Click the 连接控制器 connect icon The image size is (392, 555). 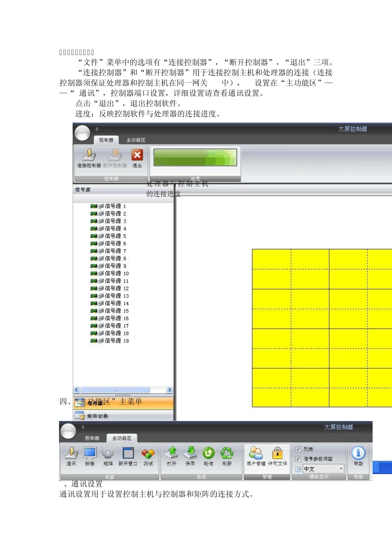(x=89, y=155)
